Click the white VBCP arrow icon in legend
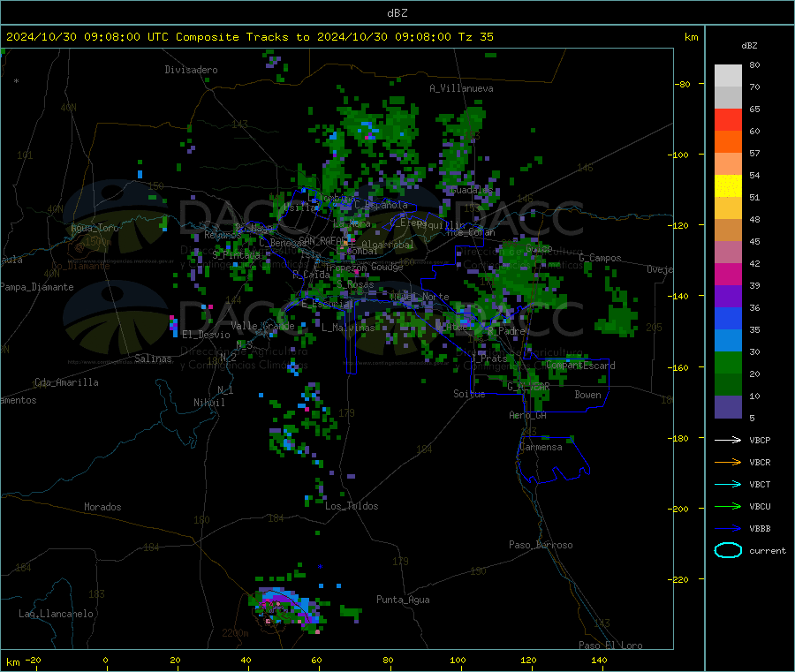Image resolution: width=795 pixels, height=672 pixels. pos(728,440)
